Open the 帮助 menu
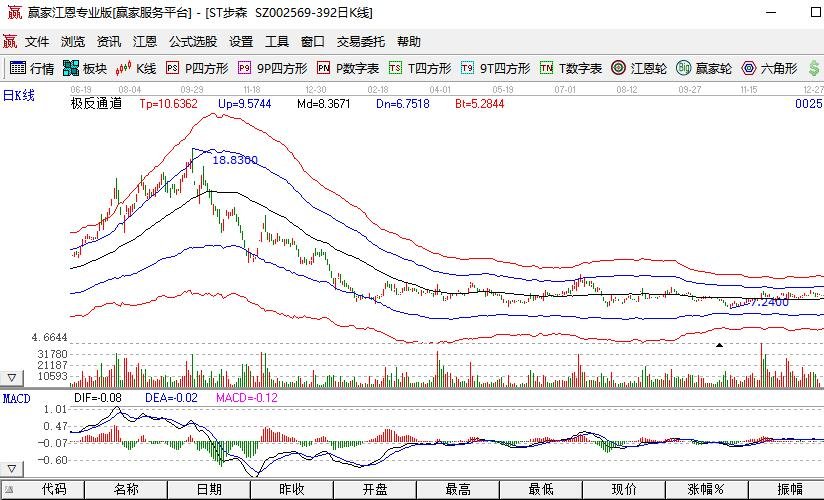The image size is (824, 500). (x=409, y=42)
